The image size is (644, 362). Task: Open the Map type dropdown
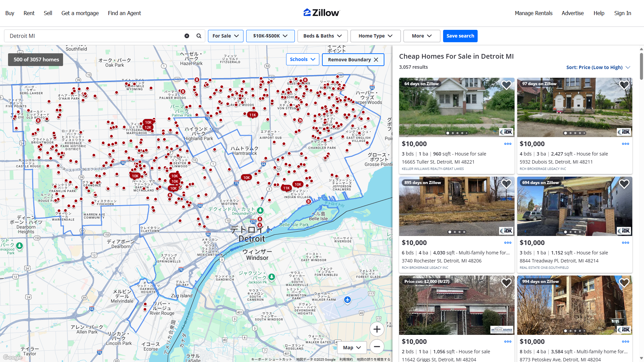(x=352, y=348)
